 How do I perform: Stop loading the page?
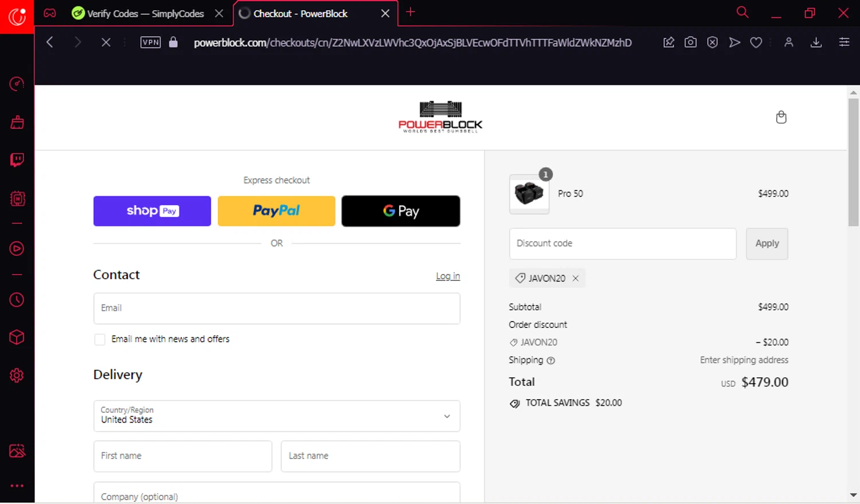click(x=105, y=42)
